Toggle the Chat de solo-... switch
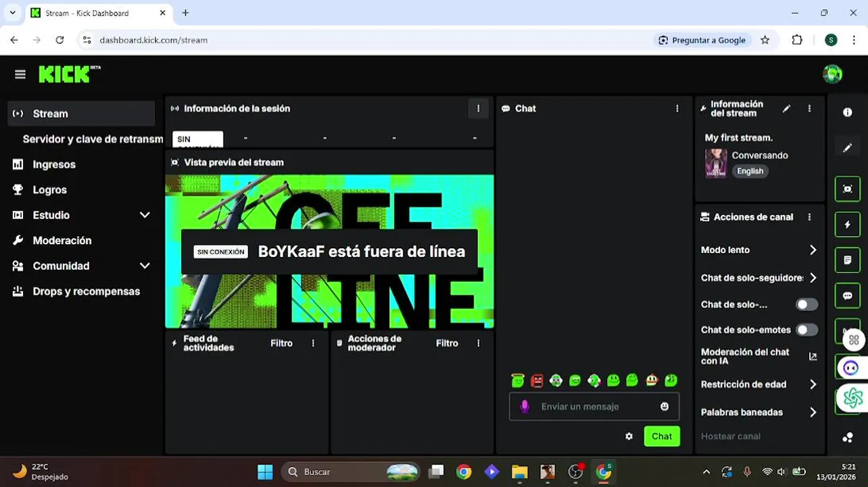 click(x=806, y=304)
